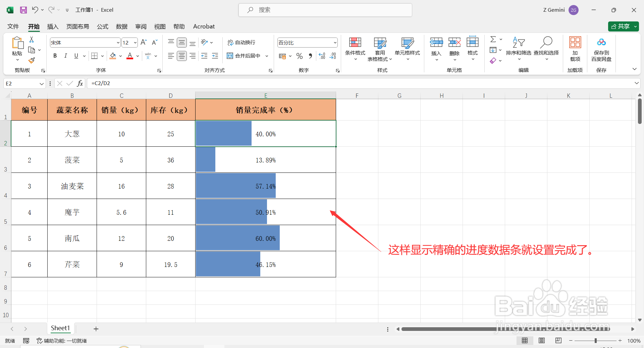Decrease font size with the smaller A icon
Screen dimensions: 644x348
coord(155,42)
